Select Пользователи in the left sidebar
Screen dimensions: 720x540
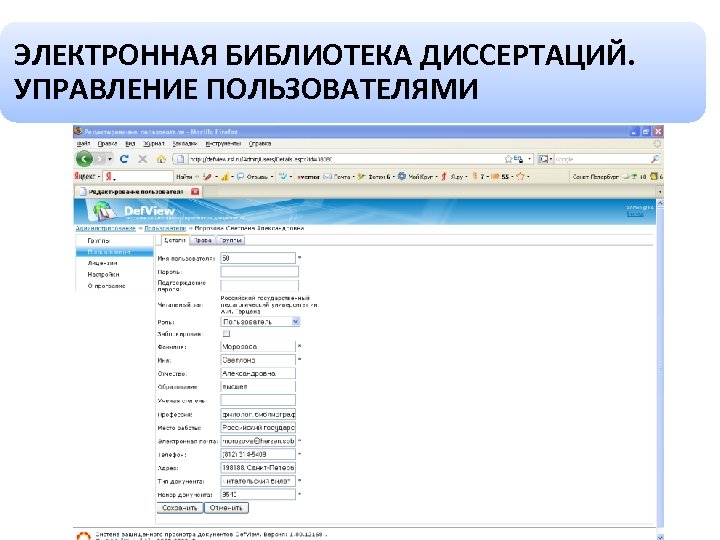pyautogui.click(x=114, y=252)
